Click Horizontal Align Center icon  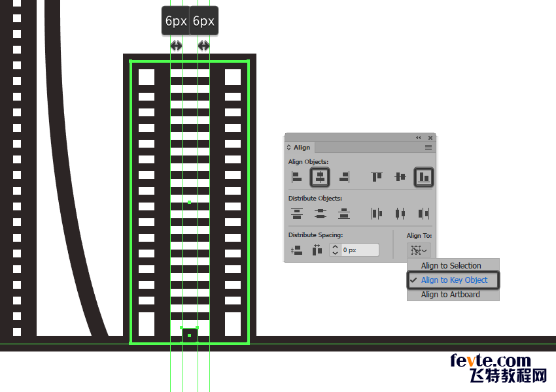click(320, 176)
